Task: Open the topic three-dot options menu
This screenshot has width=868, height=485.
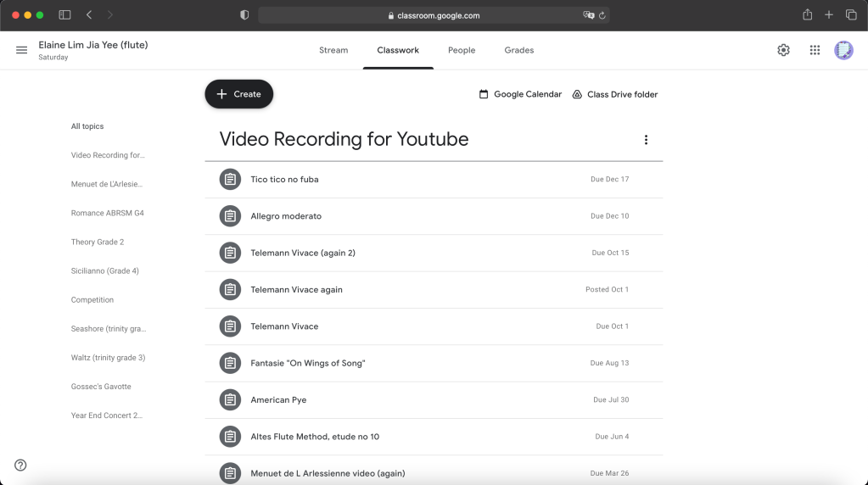Action: 646,140
